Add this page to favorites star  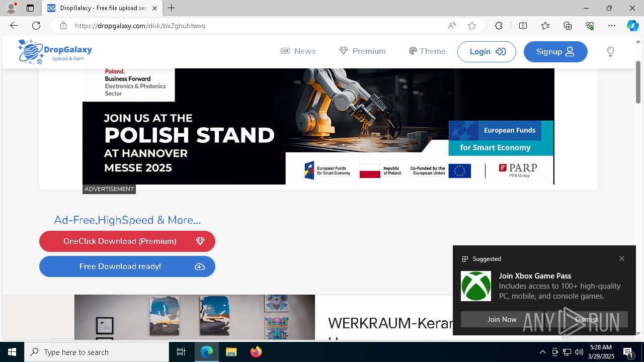[471, 26]
